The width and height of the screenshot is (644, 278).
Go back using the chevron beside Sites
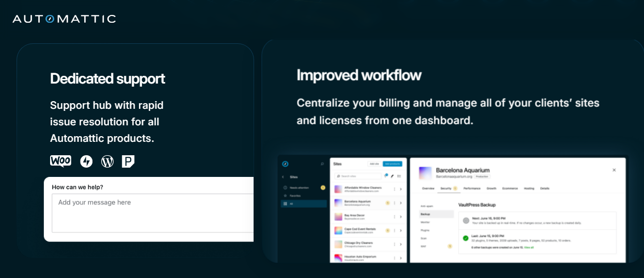(x=284, y=177)
